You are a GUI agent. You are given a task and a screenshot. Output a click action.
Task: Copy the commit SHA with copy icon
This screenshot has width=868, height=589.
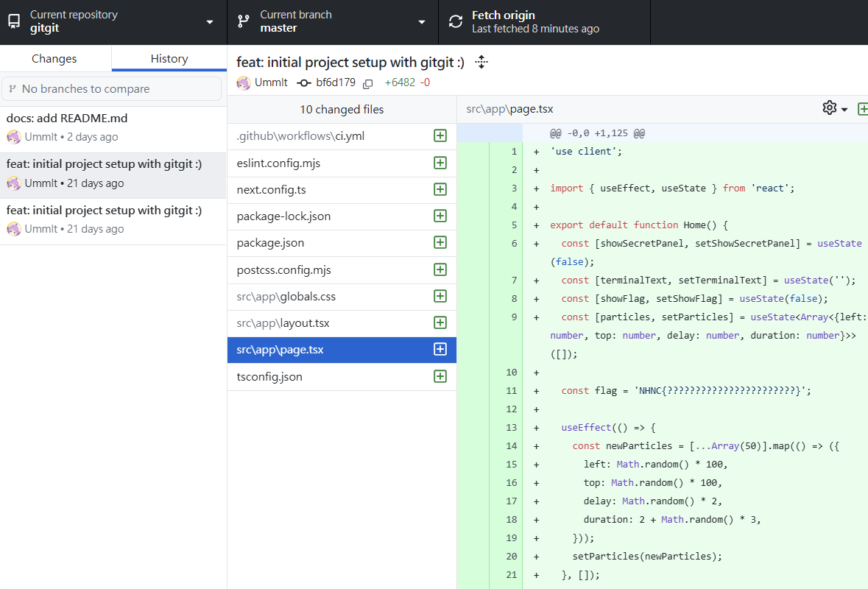coord(367,84)
